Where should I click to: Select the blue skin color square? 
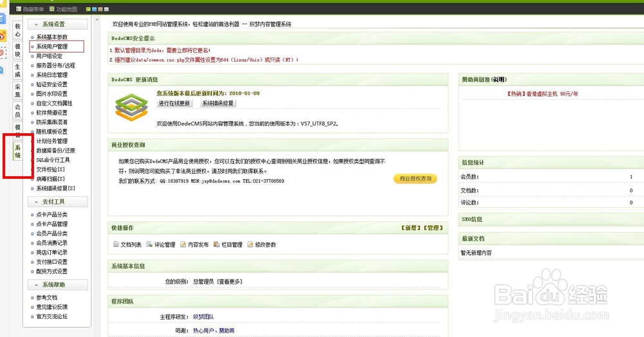(x=95, y=9)
